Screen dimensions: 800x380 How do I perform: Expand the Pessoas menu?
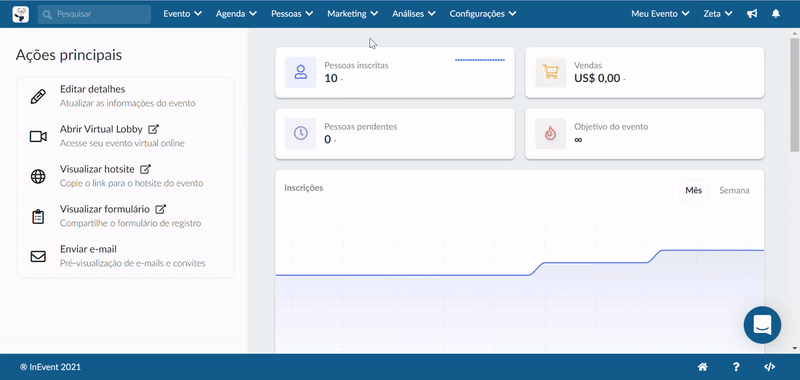pos(292,14)
